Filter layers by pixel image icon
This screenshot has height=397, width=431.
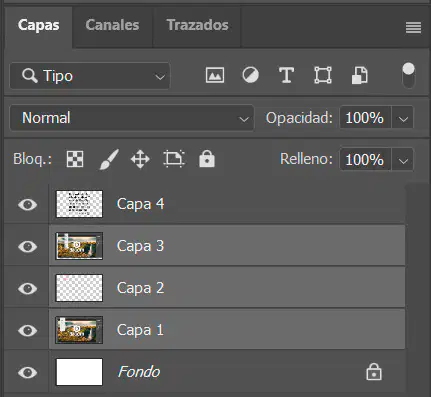click(x=215, y=75)
